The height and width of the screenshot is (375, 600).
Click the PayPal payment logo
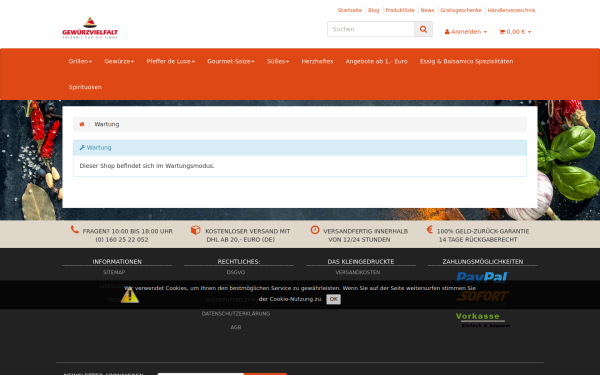[482, 278]
